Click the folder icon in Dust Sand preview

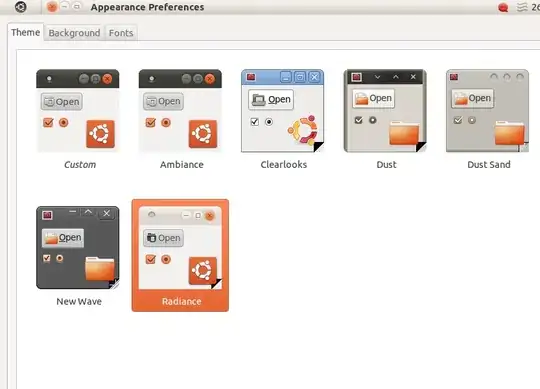pos(510,133)
